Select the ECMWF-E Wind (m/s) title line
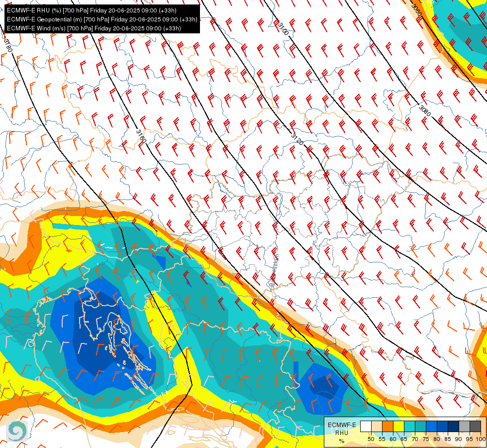 coord(94,28)
